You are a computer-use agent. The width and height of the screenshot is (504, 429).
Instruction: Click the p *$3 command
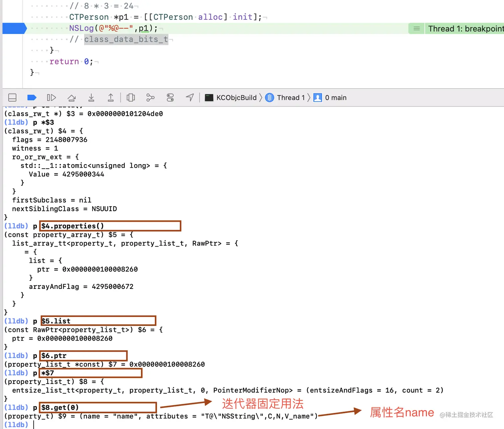click(x=43, y=122)
